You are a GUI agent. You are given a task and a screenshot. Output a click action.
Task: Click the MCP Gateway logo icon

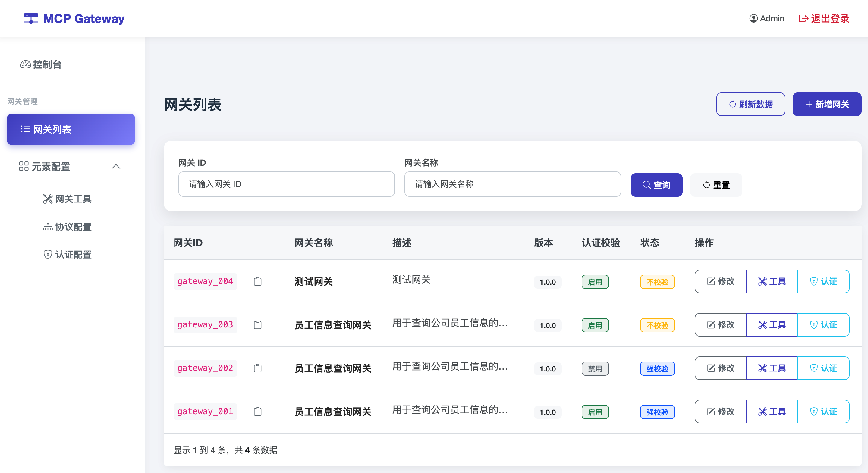(31, 18)
